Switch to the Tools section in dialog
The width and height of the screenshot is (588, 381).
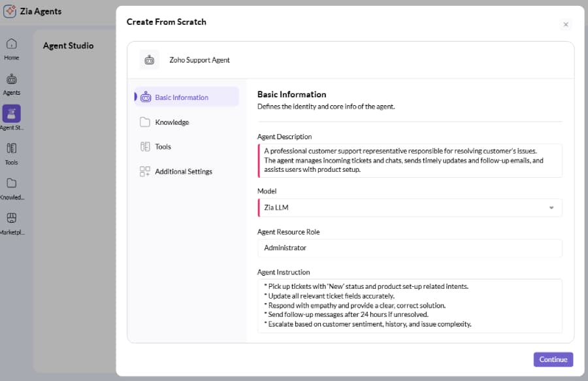coord(187,146)
